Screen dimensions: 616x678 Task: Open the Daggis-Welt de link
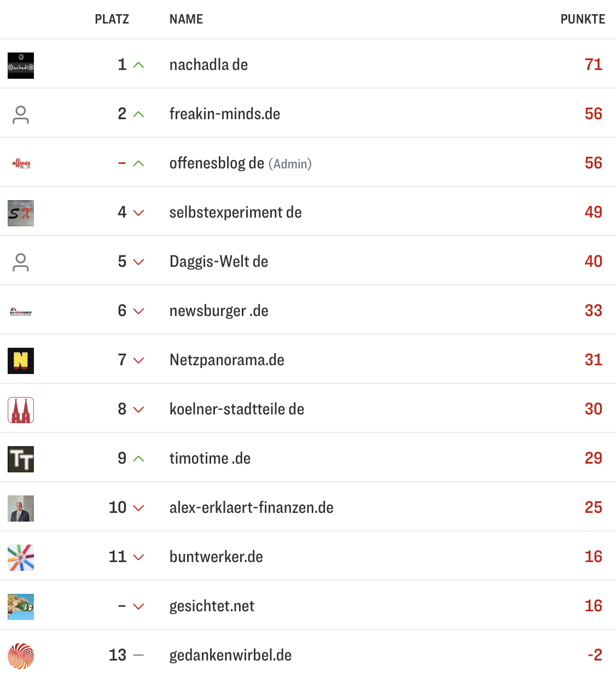(218, 262)
